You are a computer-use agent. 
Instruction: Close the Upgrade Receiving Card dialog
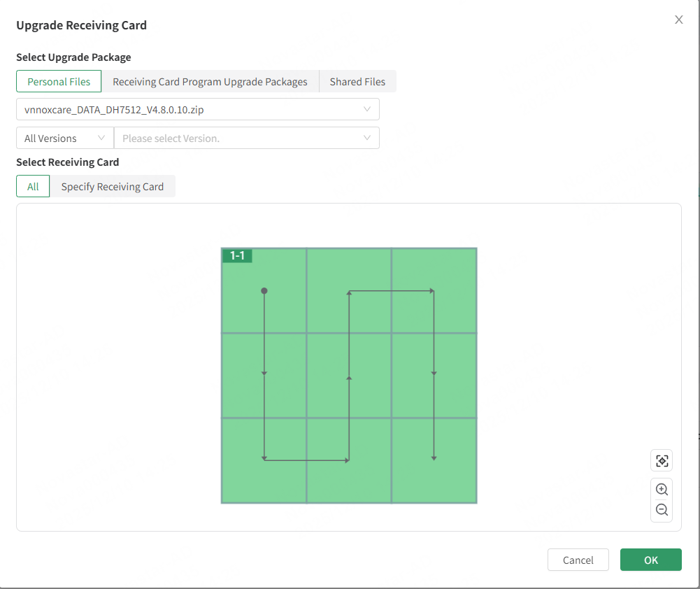(678, 20)
